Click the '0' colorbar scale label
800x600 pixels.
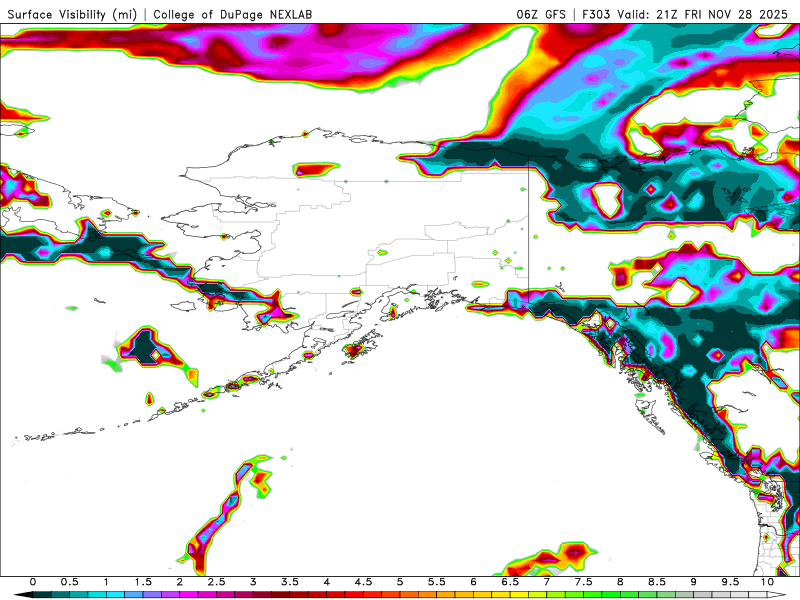(33, 582)
